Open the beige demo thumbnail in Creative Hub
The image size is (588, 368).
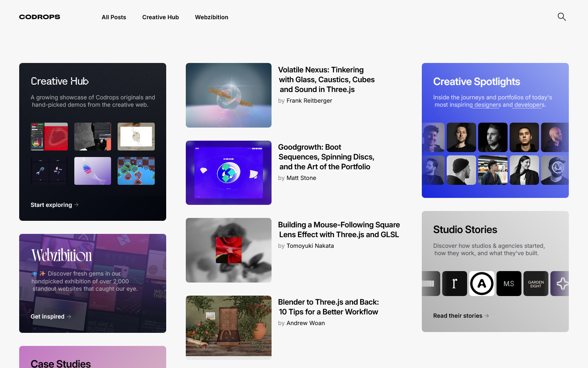(x=136, y=137)
